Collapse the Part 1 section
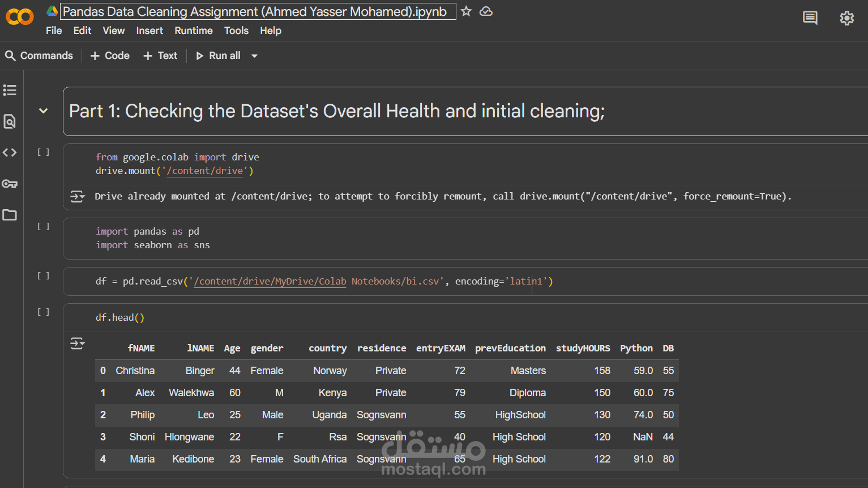 click(44, 111)
